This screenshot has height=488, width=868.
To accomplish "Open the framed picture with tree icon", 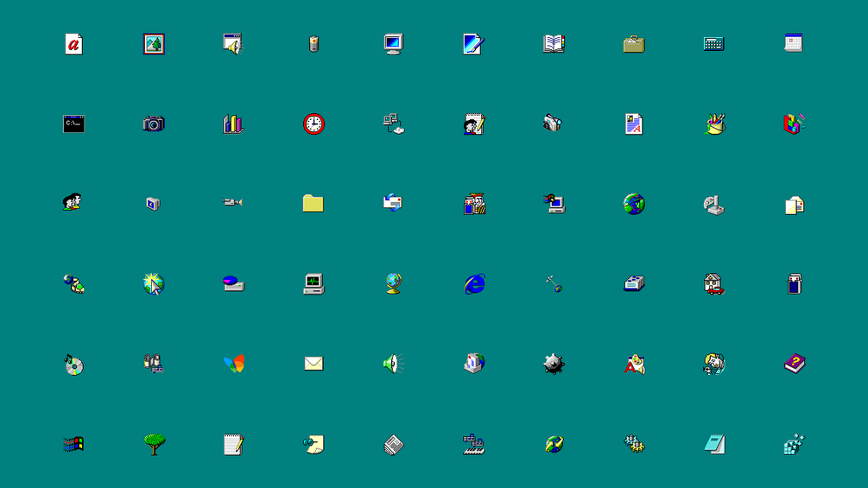I will click(x=154, y=44).
